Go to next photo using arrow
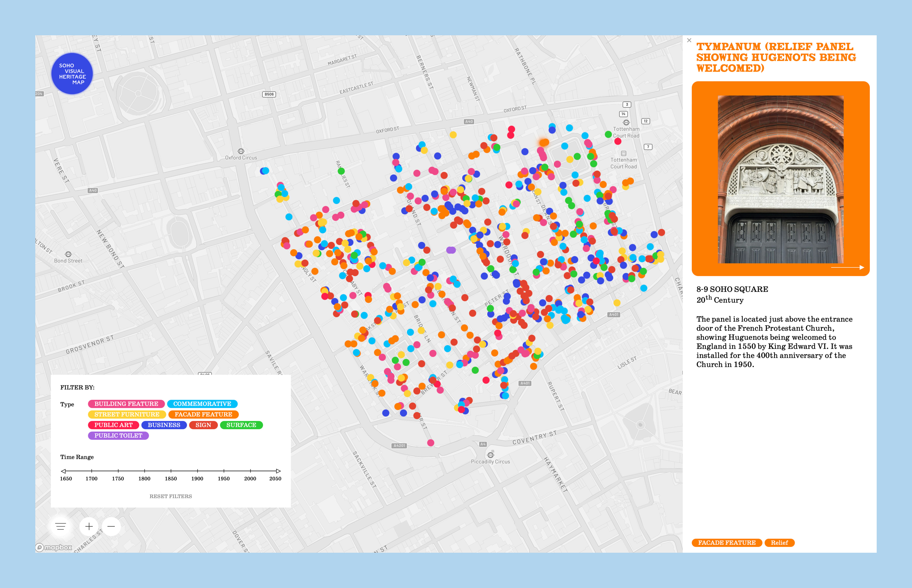The height and width of the screenshot is (588, 912). click(848, 267)
